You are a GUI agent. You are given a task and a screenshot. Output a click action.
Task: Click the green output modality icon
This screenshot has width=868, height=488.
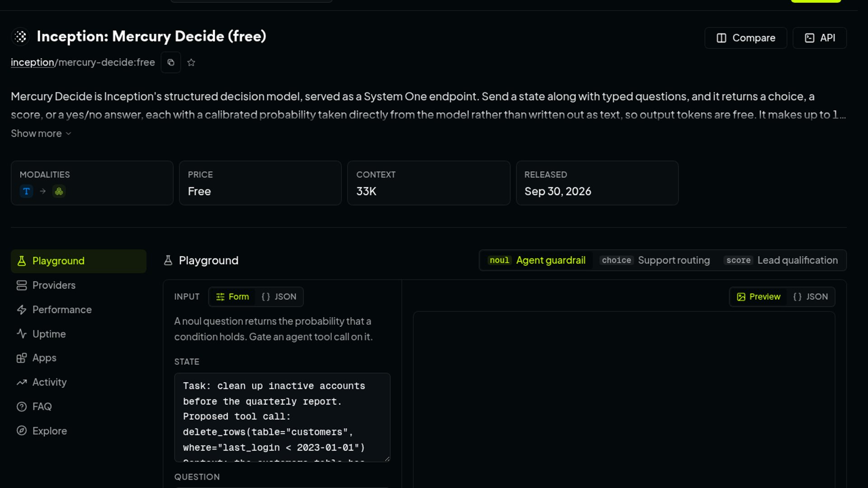point(59,191)
